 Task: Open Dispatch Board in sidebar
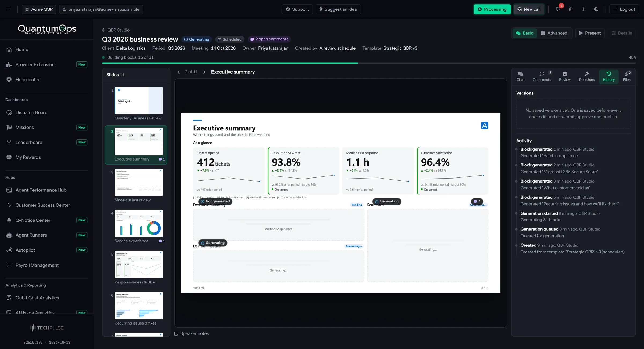[47, 112]
